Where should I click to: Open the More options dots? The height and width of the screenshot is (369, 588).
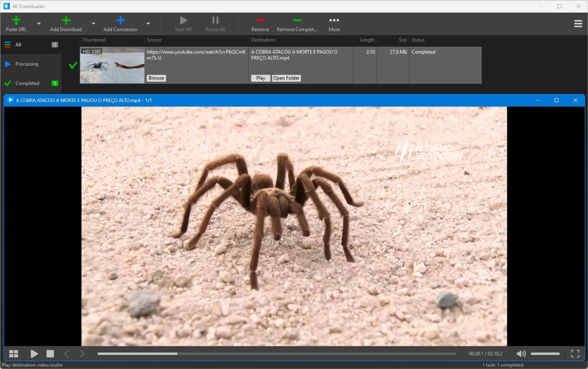click(x=334, y=20)
